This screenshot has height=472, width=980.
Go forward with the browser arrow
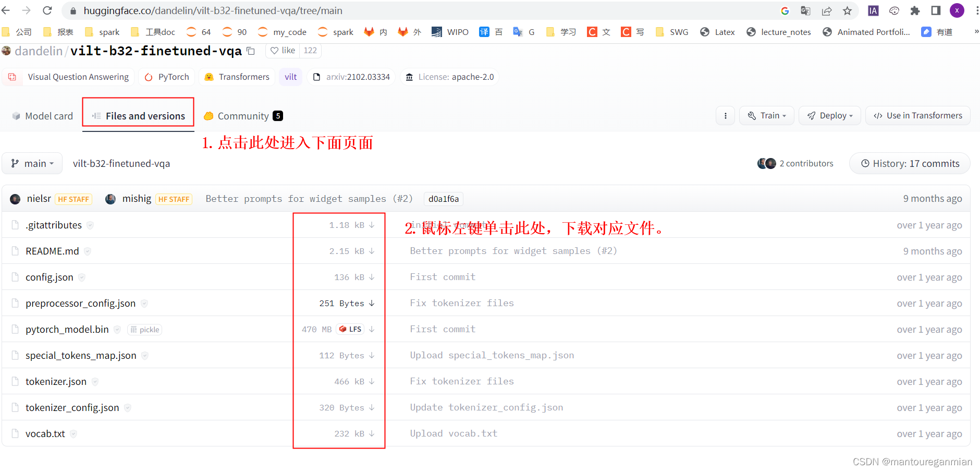[27, 10]
